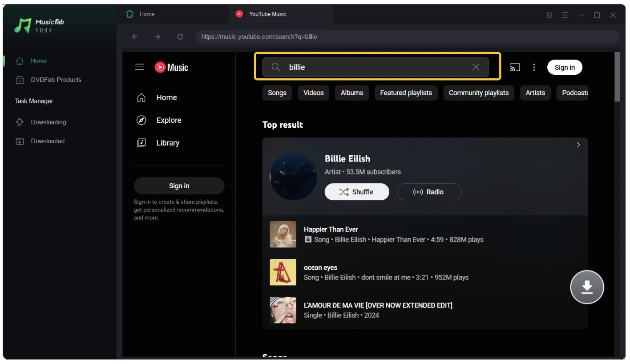Click the YouTube Music logo
This screenshot has width=630, height=364.
click(171, 67)
